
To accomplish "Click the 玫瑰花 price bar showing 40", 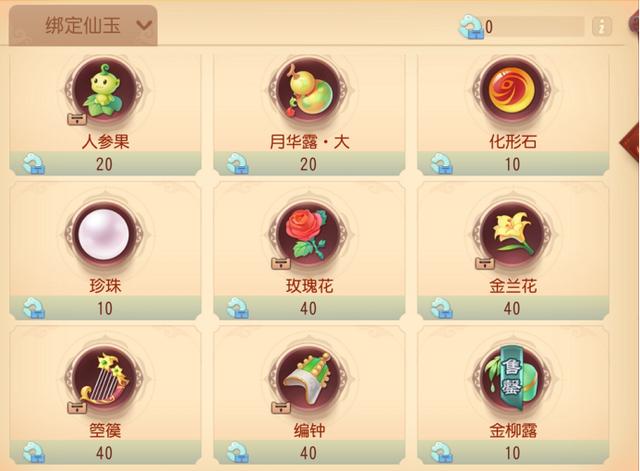I will 309,308.
